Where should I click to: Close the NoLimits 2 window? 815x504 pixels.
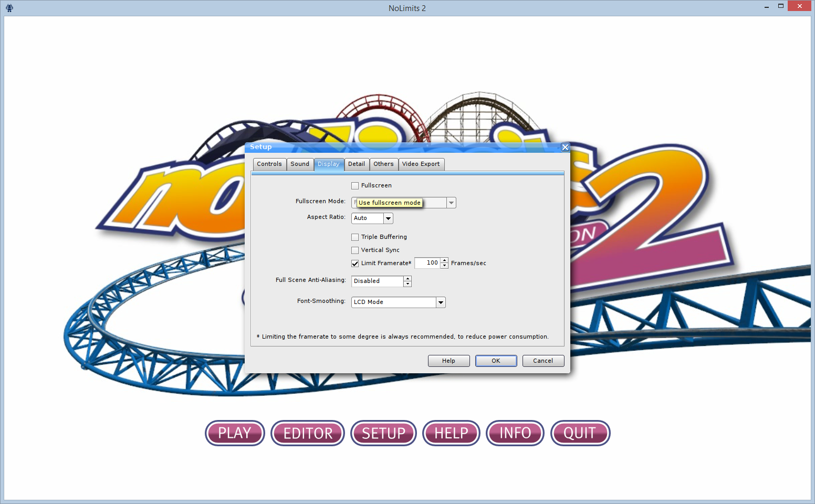799,6
